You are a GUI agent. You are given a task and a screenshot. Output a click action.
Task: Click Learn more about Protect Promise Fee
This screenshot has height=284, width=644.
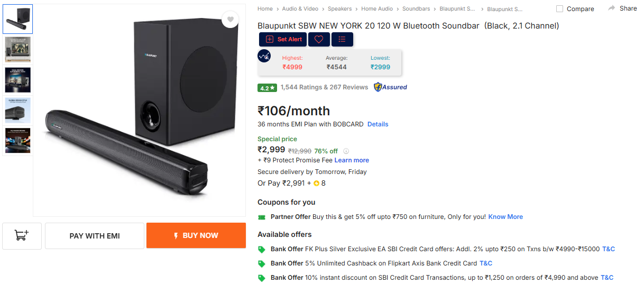[x=352, y=160]
